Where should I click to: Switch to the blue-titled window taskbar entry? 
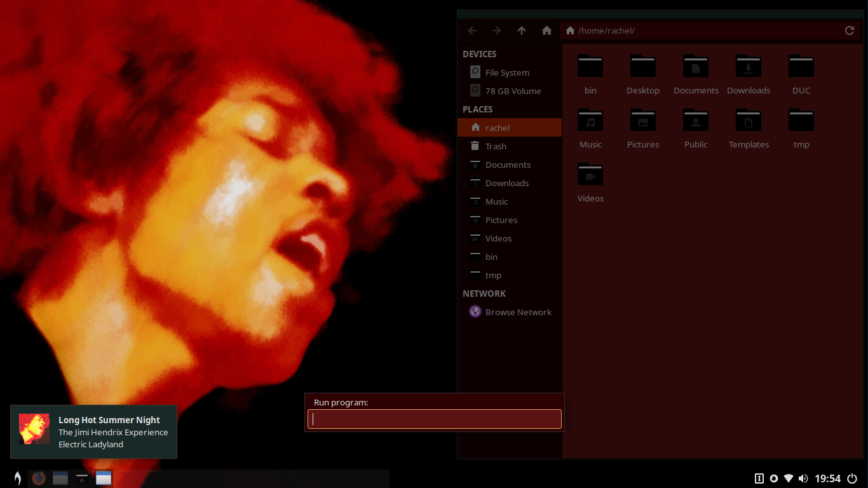104,478
